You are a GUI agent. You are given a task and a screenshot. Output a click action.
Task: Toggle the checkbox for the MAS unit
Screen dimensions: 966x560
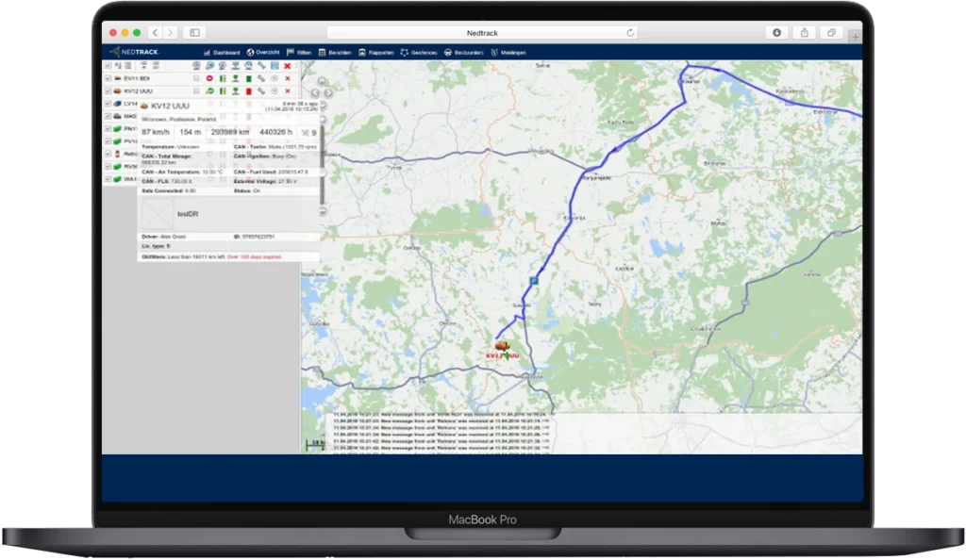tap(108, 116)
